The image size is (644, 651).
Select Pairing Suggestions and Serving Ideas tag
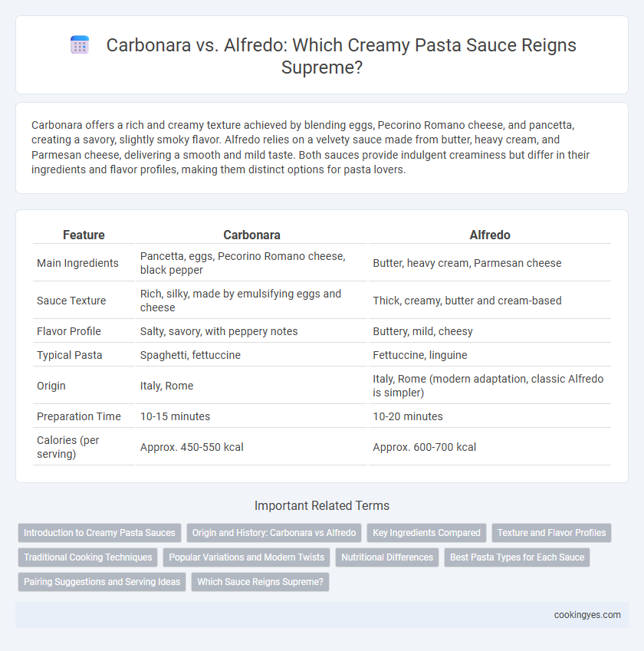click(x=102, y=582)
